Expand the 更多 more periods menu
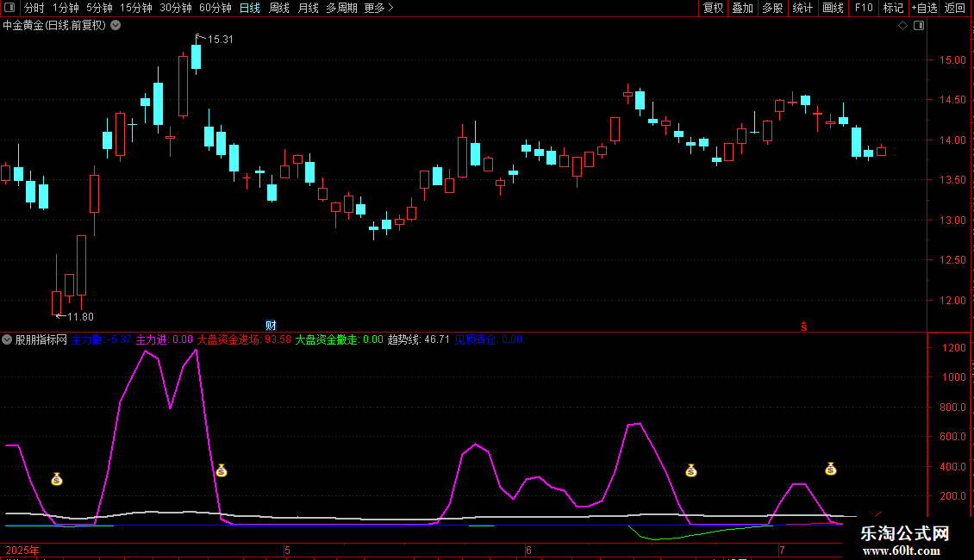The image size is (974, 560). tap(378, 8)
